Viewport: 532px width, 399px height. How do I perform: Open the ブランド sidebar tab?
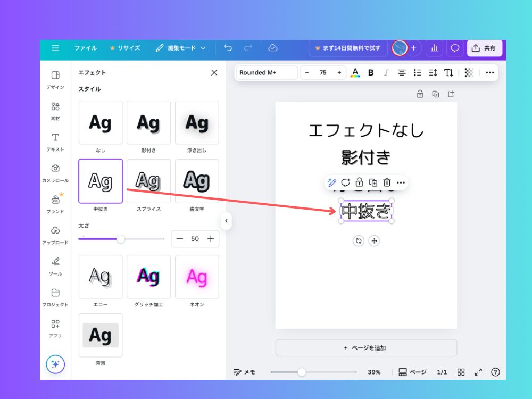pos(55,204)
